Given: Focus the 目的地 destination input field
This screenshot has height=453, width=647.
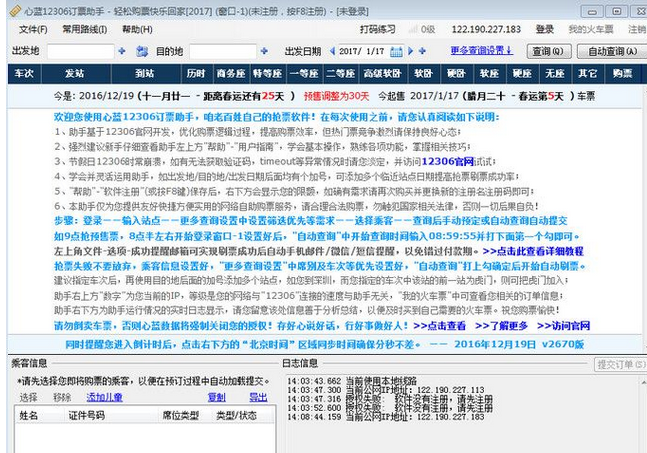Looking at the screenshot, I should coord(223,52).
